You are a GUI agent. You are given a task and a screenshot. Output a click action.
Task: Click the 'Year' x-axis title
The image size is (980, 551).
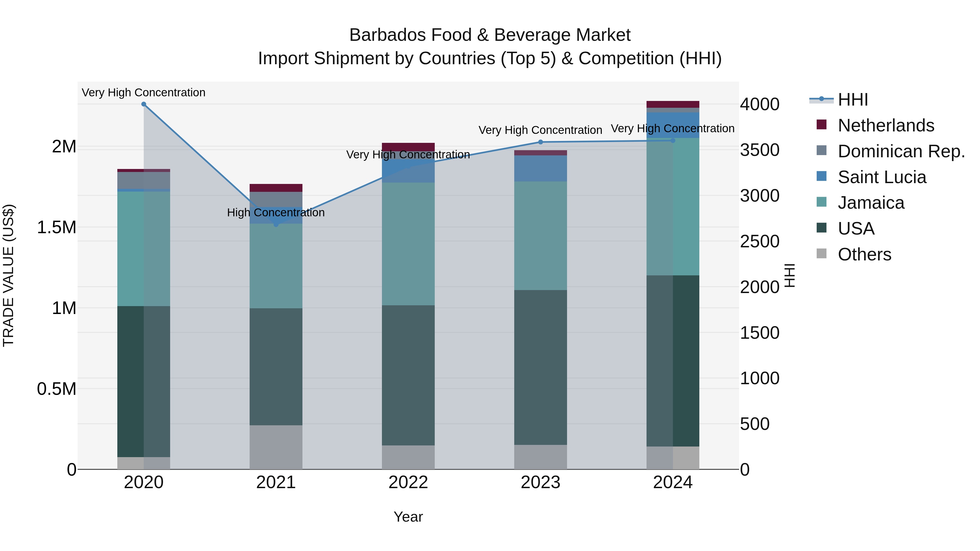[x=408, y=517]
